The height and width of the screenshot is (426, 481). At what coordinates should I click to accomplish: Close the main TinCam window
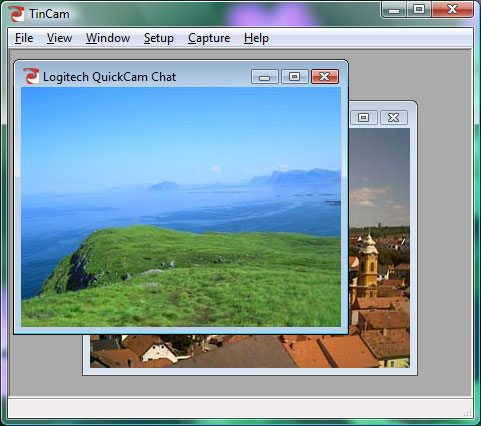tap(452, 10)
